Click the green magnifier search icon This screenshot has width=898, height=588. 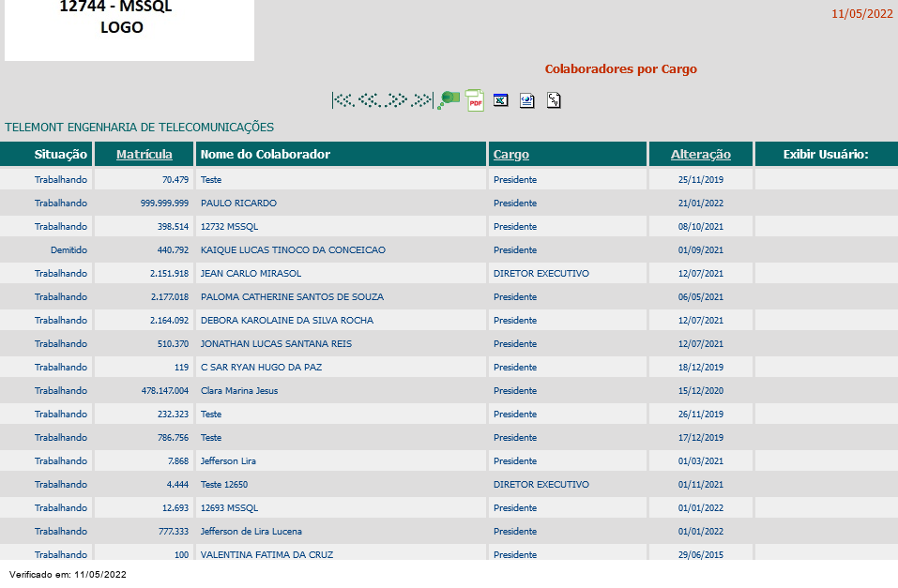coord(449,100)
